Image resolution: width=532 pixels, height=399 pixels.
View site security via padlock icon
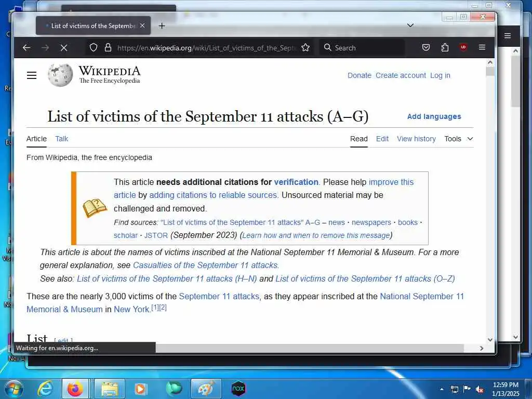[x=108, y=47]
